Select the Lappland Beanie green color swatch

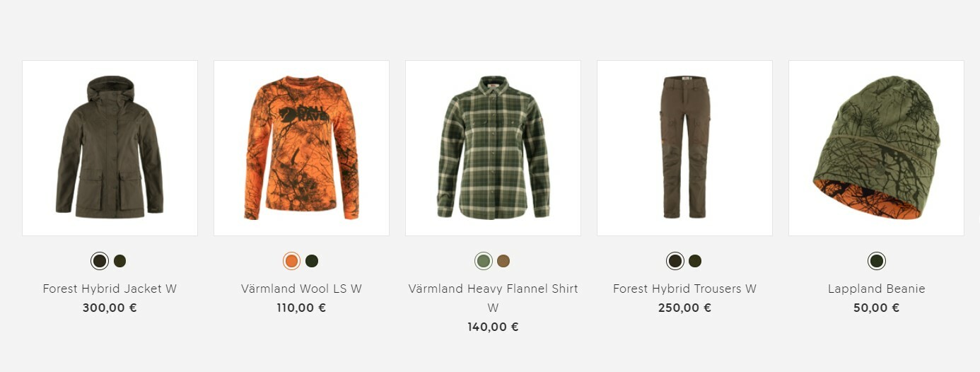877,261
